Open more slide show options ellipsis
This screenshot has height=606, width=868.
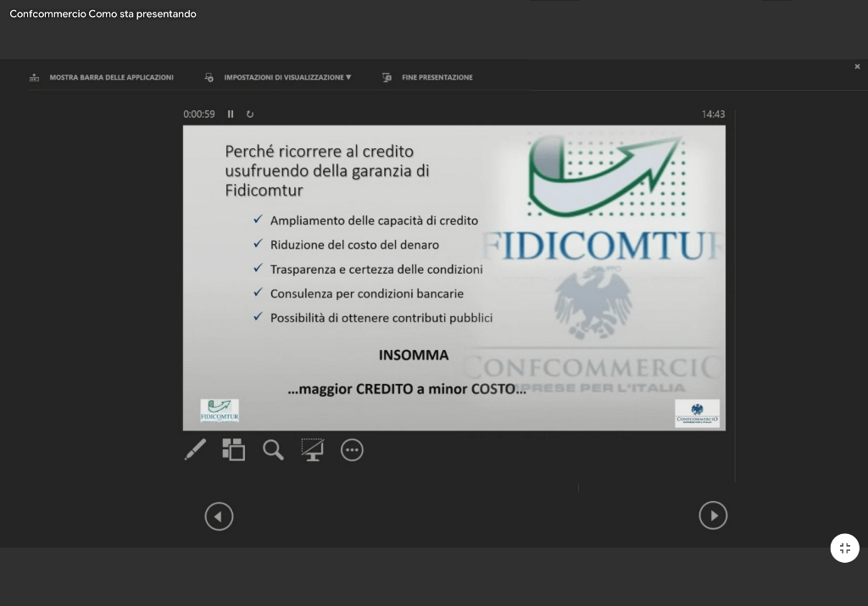coord(352,450)
